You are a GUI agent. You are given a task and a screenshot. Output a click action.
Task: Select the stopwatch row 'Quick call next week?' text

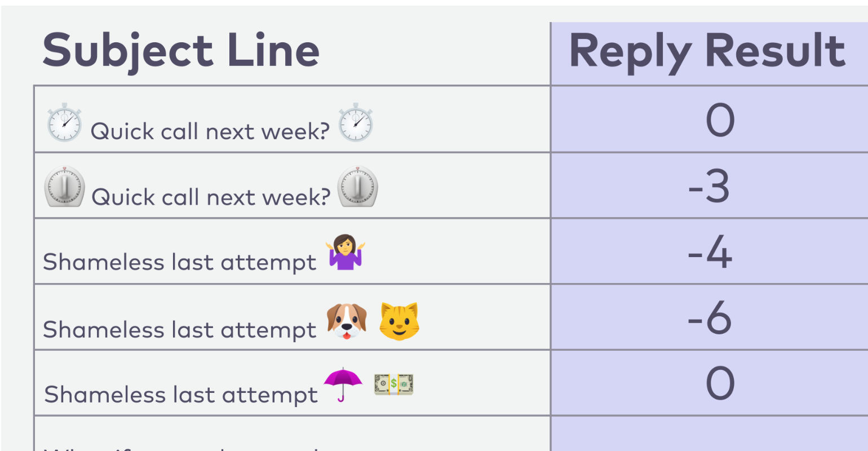tap(210, 131)
